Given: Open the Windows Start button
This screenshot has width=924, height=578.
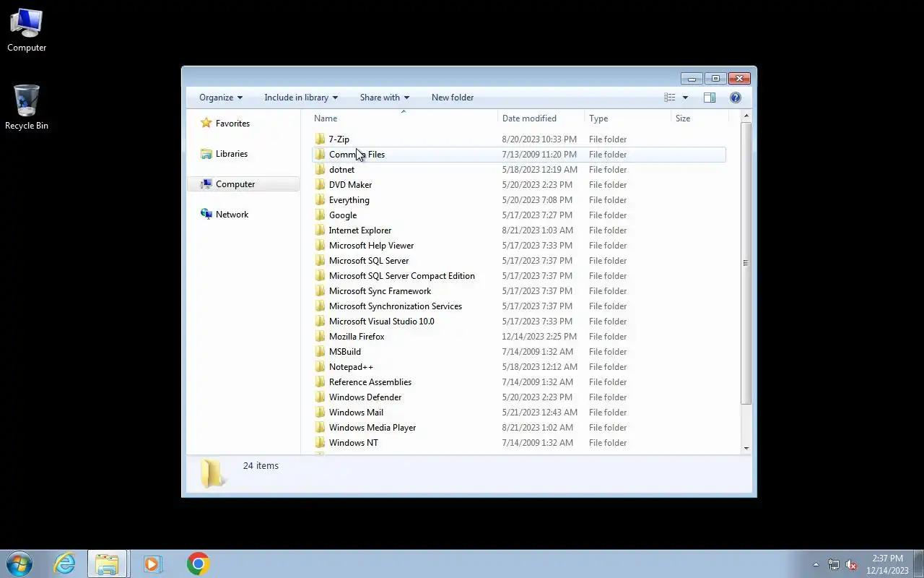Looking at the screenshot, I should 19,564.
